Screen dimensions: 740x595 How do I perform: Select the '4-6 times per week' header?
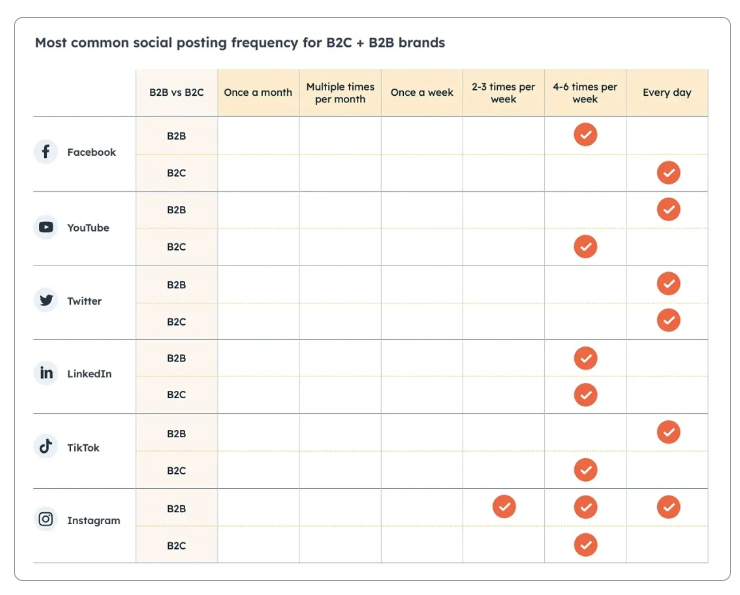click(x=585, y=92)
